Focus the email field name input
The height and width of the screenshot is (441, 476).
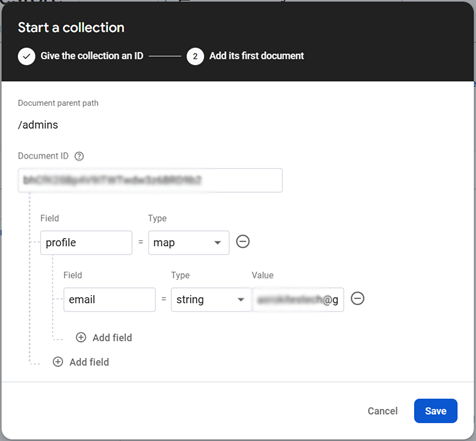click(109, 300)
